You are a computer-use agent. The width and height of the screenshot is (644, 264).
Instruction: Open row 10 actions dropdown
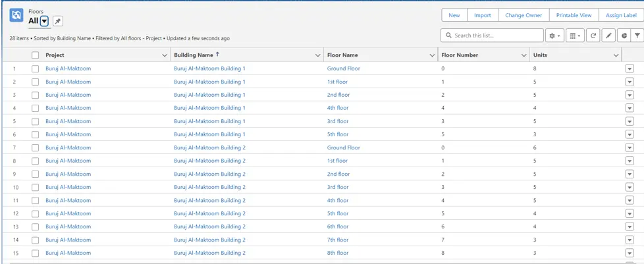(x=630, y=187)
